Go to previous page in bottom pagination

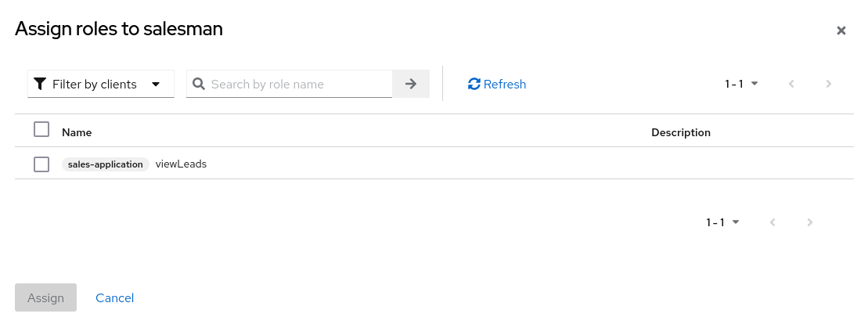[773, 222]
